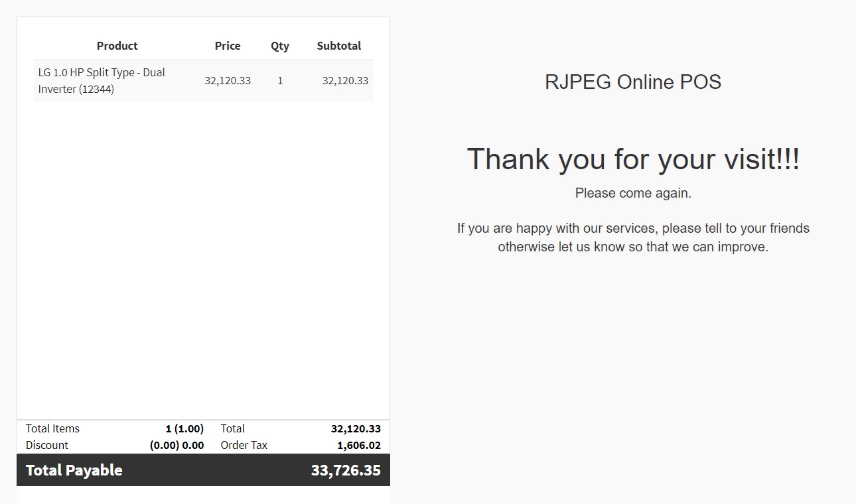Select the (0.00) 0.00 discount value
856x504 pixels.
(x=177, y=446)
